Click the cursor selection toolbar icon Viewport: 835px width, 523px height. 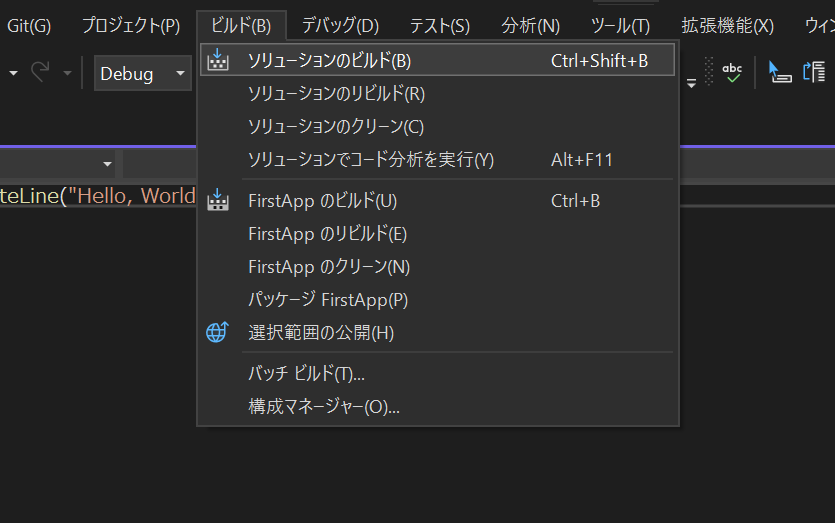[780, 72]
